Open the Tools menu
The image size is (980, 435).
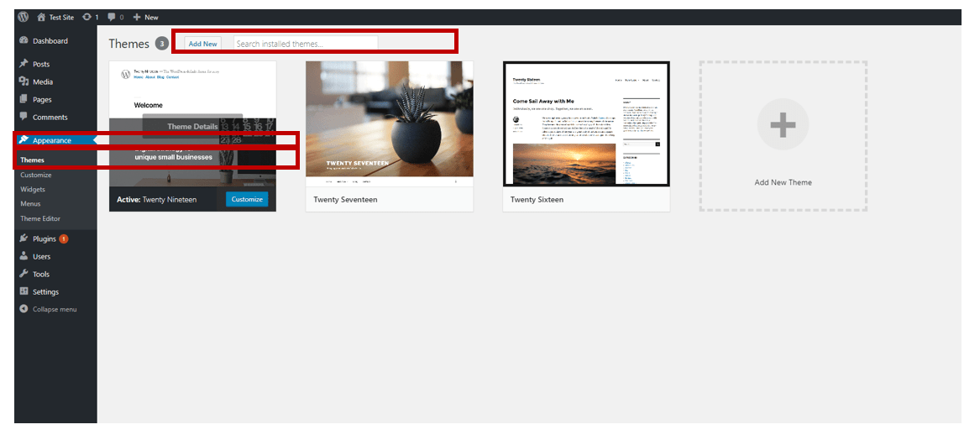coord(40,274)
